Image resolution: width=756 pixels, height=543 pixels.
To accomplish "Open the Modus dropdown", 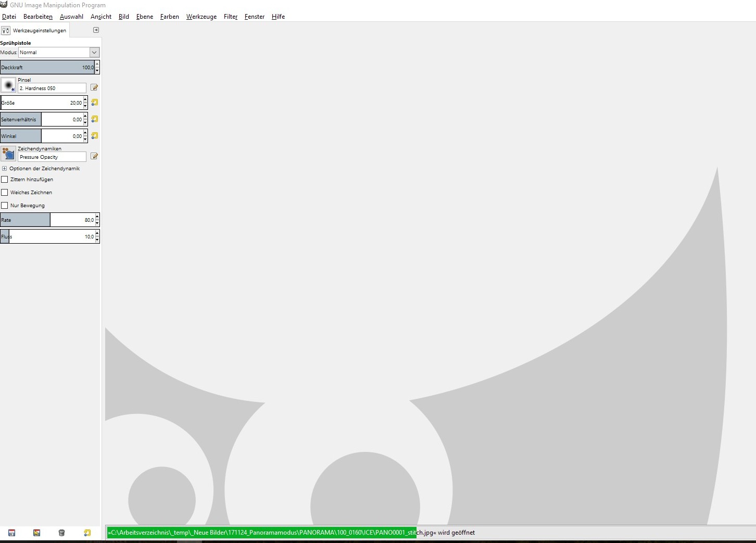I will (x=94, y=53).
